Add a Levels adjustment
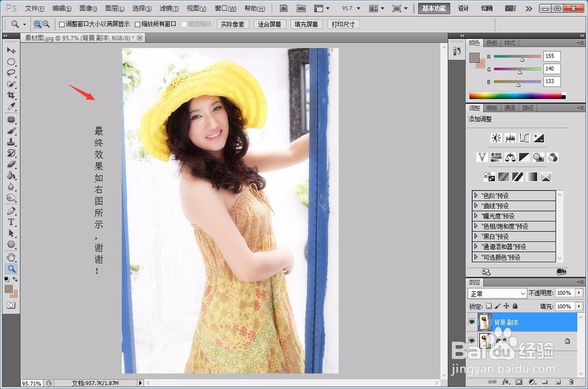 [x=510, y=138]
